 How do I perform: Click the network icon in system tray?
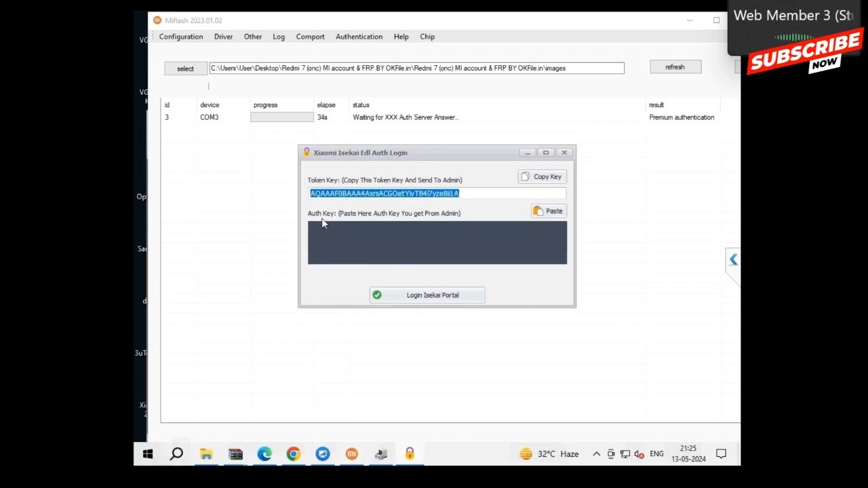click(x=625, y=454)
